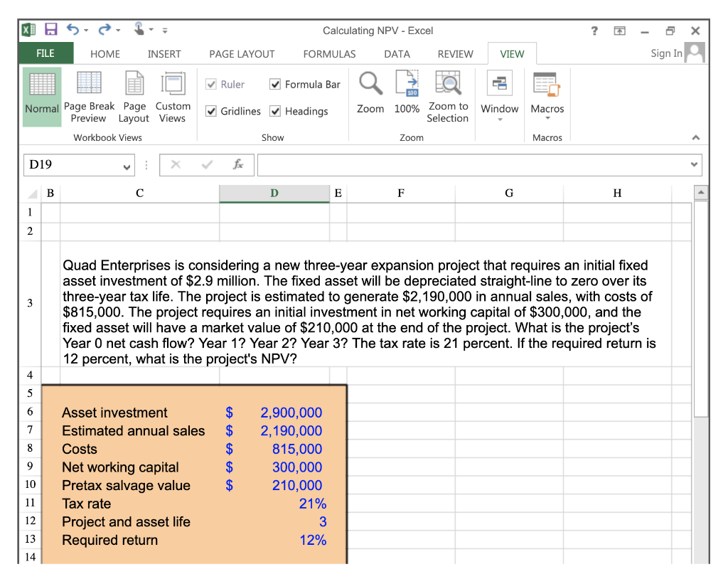Toggle the Formula Bar off
Image resolution: width=728 pixels, height=579 pixels.
click(x=275, y=84)
